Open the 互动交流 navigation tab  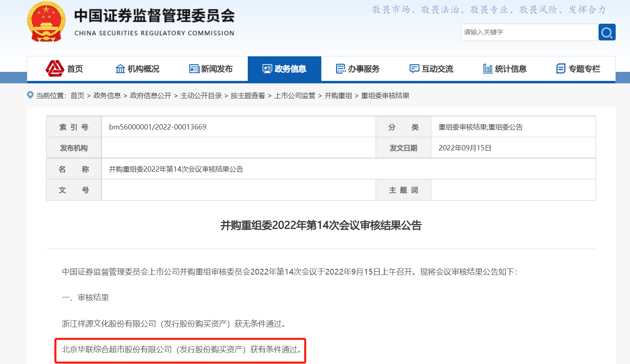tap(432, 69)
